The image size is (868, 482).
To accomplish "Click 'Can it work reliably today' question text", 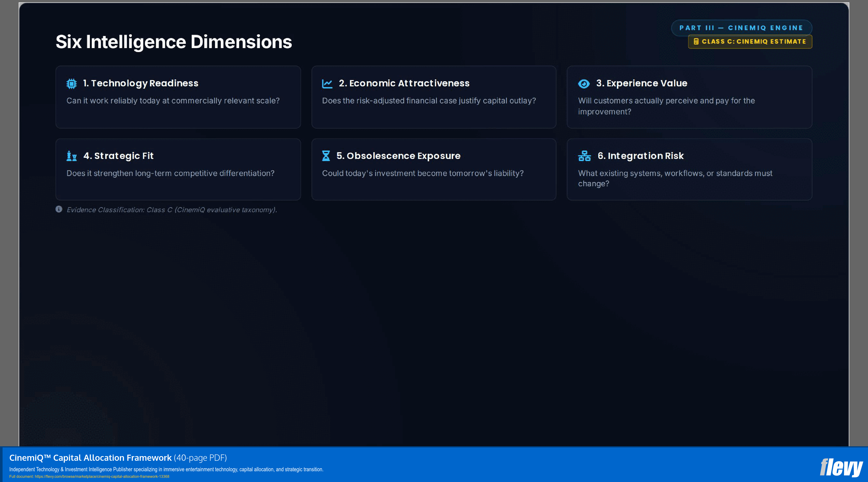I will [x=173, y=101].
